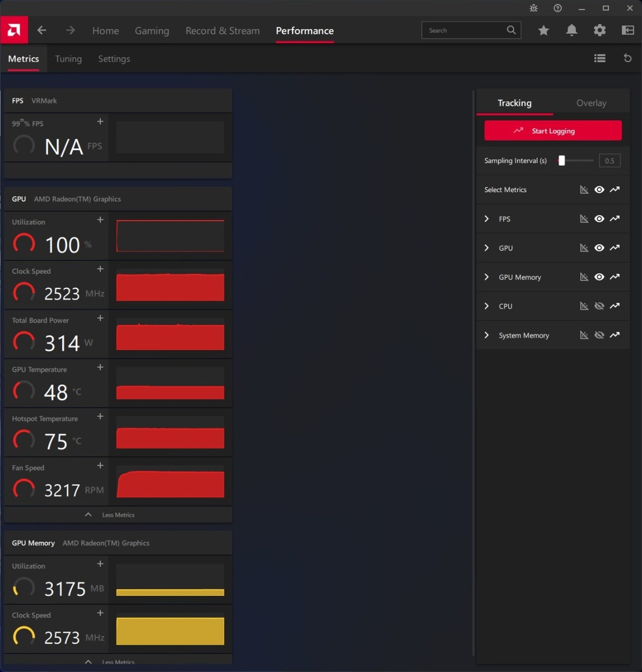Expand the GPU tracking group
This screenshot has width=642, height=672.
click(486, 248)
